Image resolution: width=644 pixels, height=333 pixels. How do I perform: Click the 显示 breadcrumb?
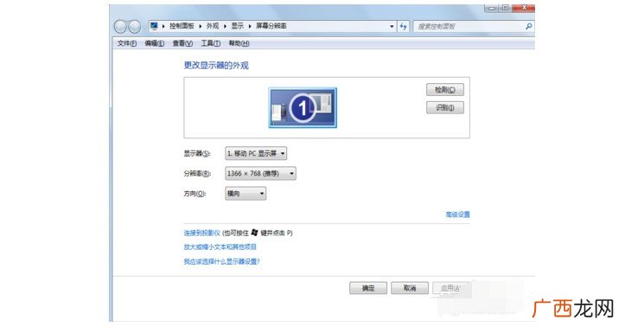tap(238, 26)
